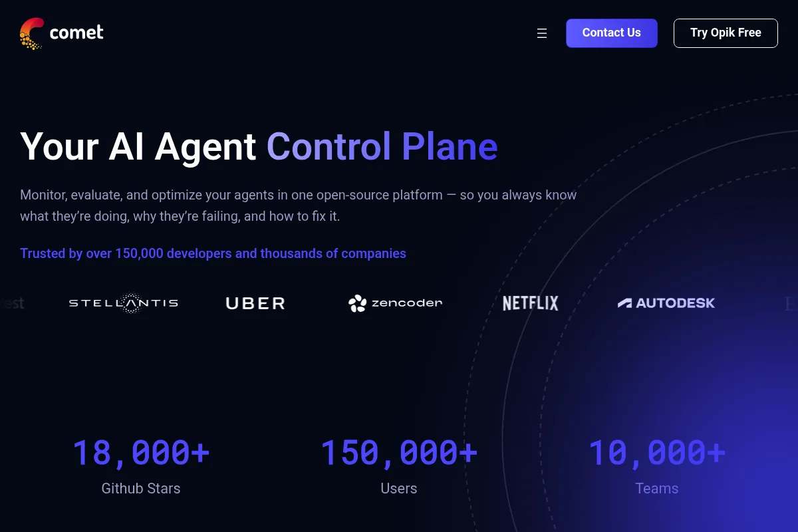Click the "Your AI Agent Control Plane" heading
Screen dimensions: 798x532
pyautogui.click(x=259, y=146)
